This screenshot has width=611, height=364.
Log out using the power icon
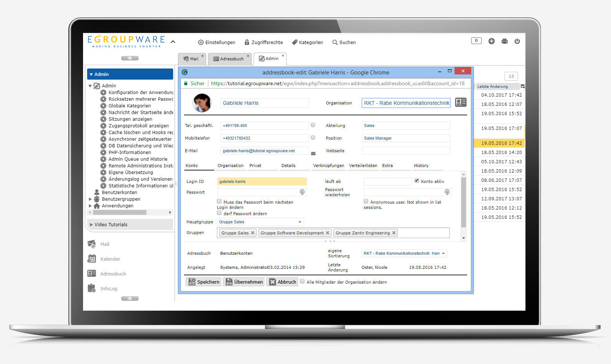click(x=517, y=41)
